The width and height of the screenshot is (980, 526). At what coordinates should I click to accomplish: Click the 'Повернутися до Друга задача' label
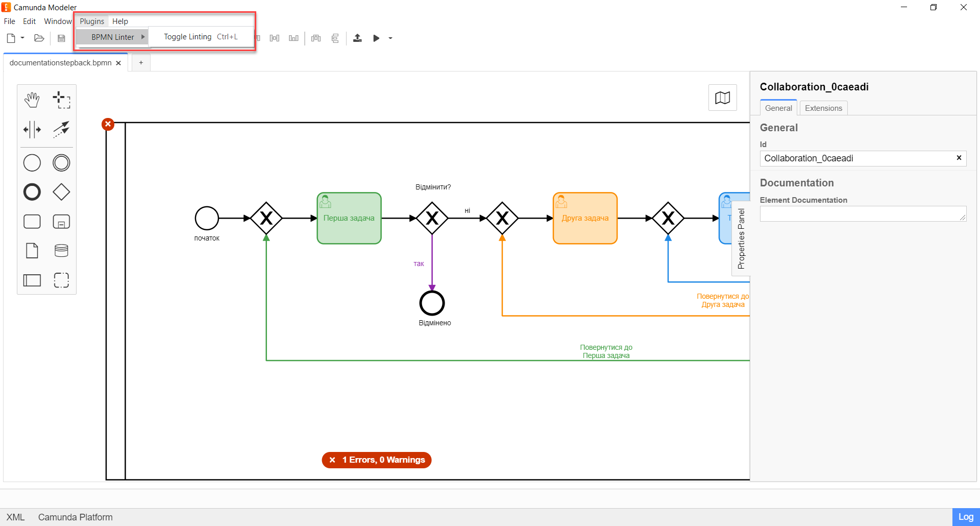pos(723,300)
